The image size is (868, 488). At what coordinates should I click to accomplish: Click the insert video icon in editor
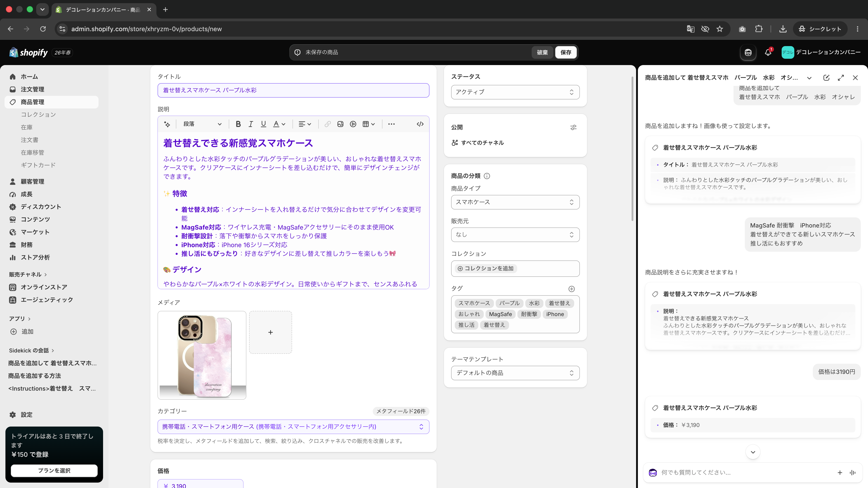tap(353, 124)
